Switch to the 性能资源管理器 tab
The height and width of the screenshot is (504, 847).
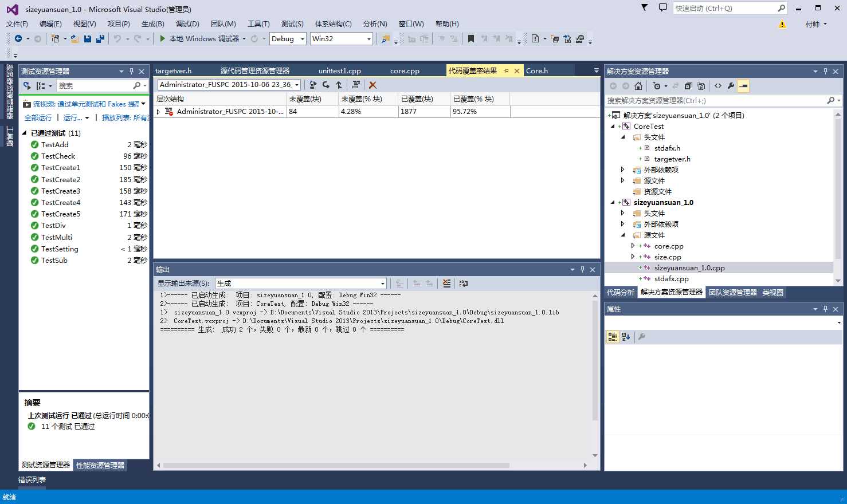click(100, 465)
